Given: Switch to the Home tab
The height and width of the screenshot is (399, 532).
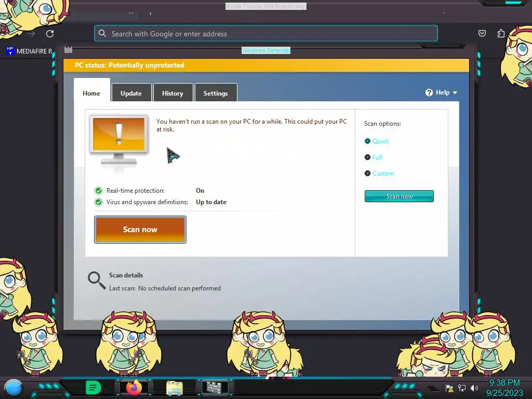Looking at the screenshot, I should point(91,90).
